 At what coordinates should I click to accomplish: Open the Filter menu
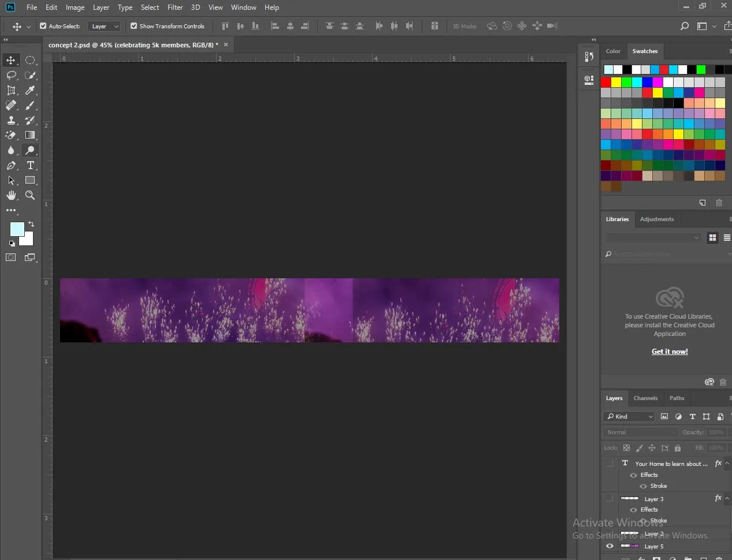(174, 8)
